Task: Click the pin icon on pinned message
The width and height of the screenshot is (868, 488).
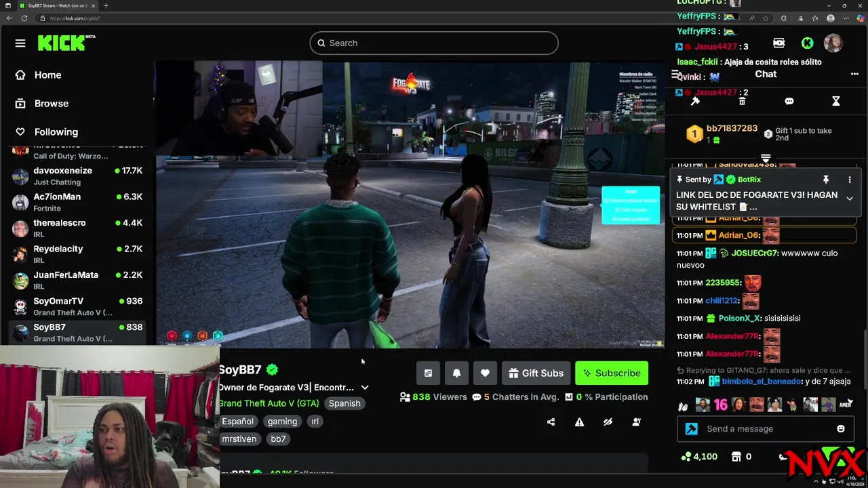Action: [x=826, y=180]
